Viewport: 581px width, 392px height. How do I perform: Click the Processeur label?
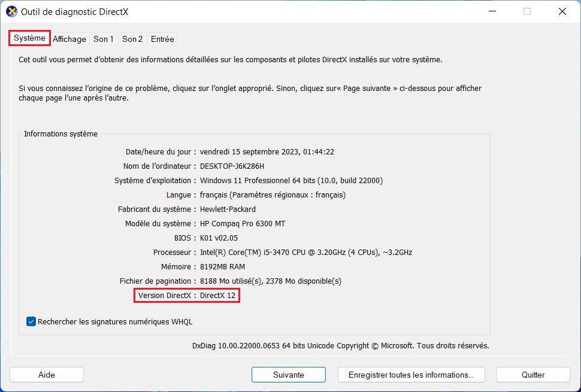coord(174,253)
